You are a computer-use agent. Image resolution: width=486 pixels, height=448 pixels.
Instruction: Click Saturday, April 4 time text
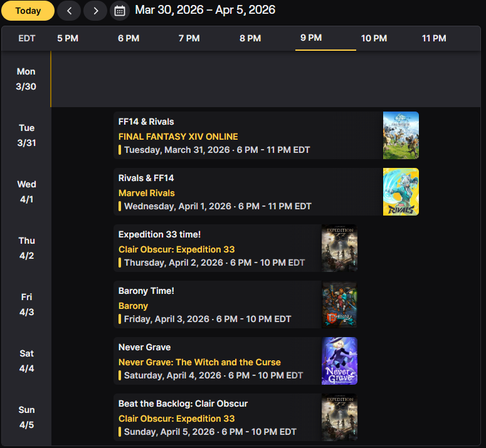(x=213, y=375)
